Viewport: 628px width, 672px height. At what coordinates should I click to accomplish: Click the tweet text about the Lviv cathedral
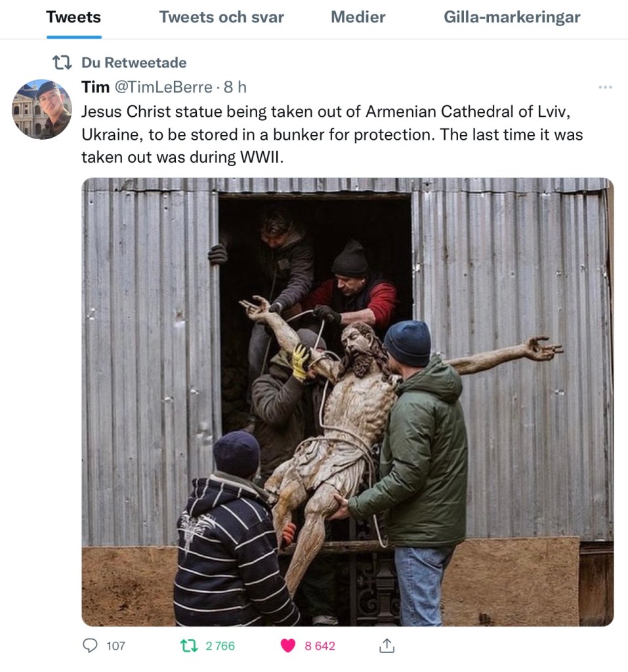point(331,135)
